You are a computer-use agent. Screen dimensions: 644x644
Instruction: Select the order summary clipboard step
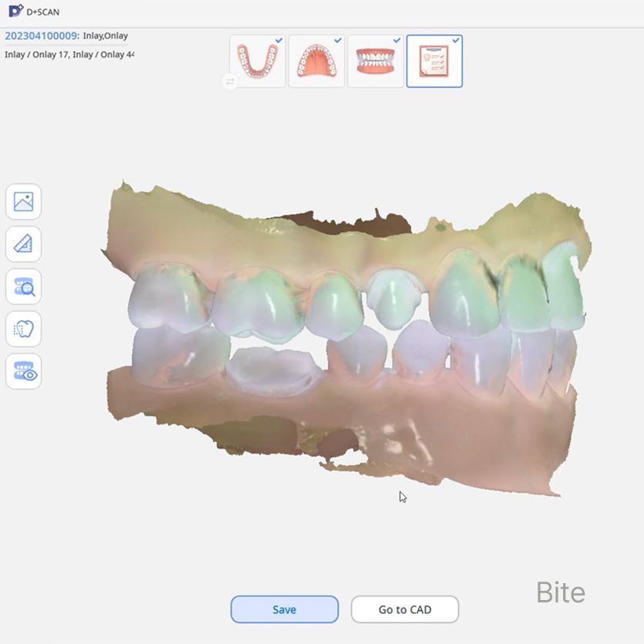[434, 62]
